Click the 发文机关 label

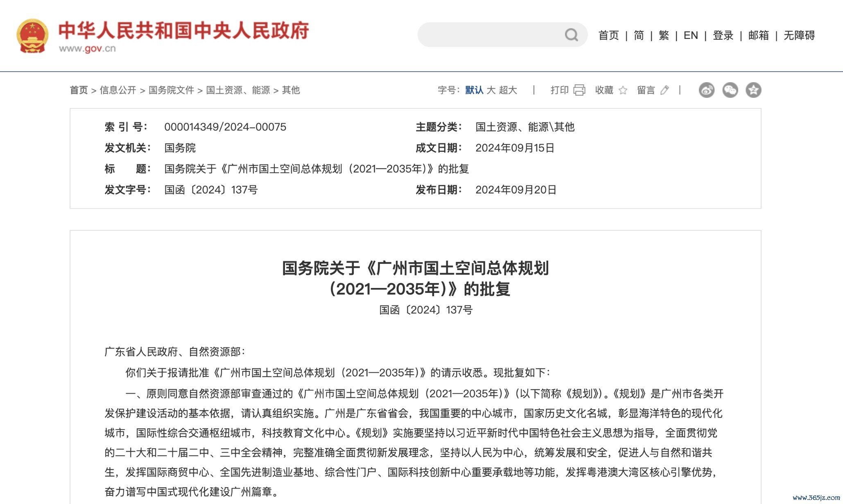coord(128,148)
